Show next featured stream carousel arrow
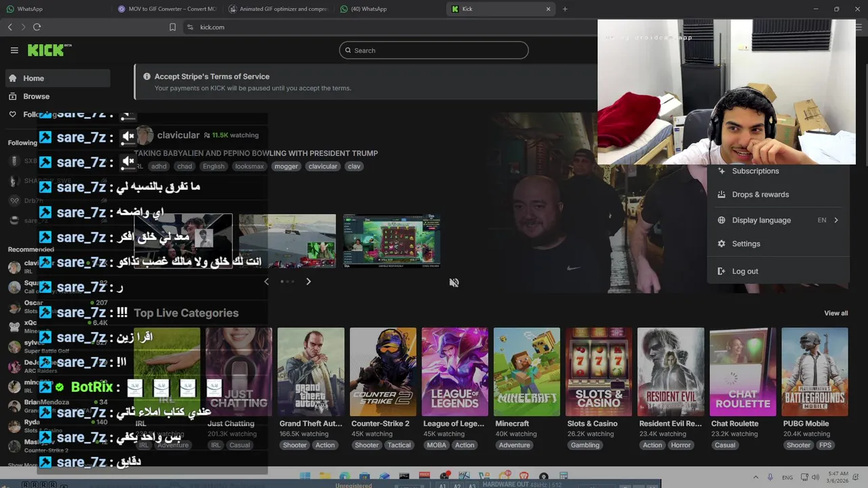 point(308,281)
